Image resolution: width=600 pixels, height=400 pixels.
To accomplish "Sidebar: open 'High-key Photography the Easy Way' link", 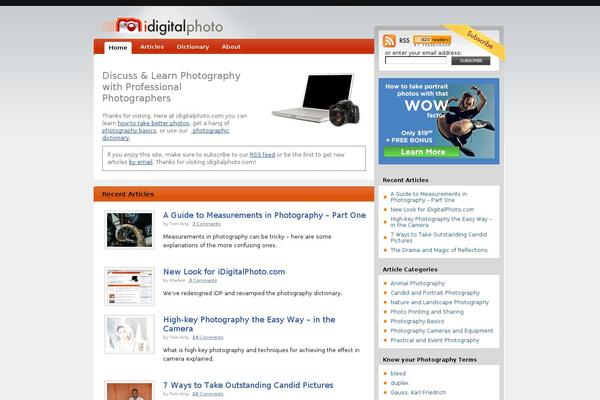I will (x=441, y=222).
